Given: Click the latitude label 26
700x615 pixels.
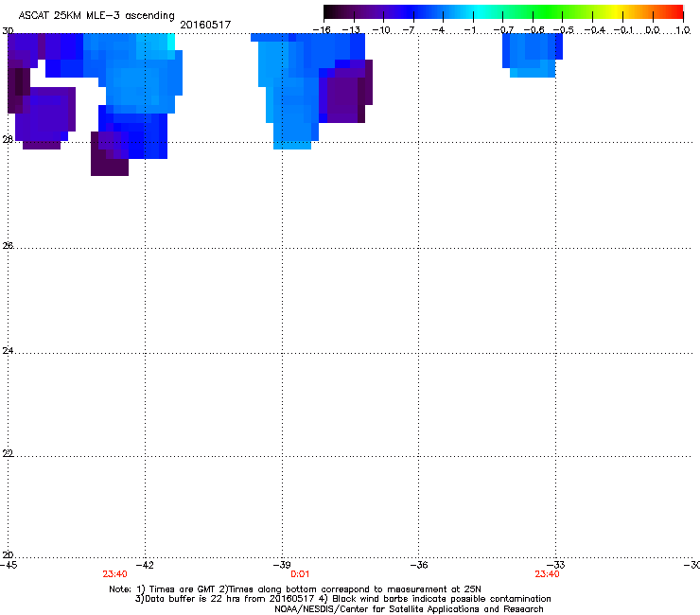Looking at the screenshot, I should pos(8,245).
